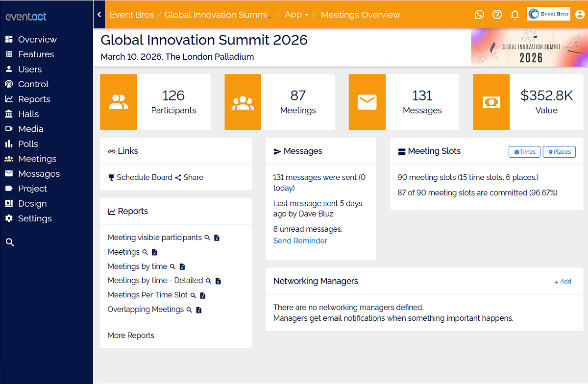This screenshot has height=384, width=588.
Task: Select Halls from the sidebar menu
Action: (28, 114)
